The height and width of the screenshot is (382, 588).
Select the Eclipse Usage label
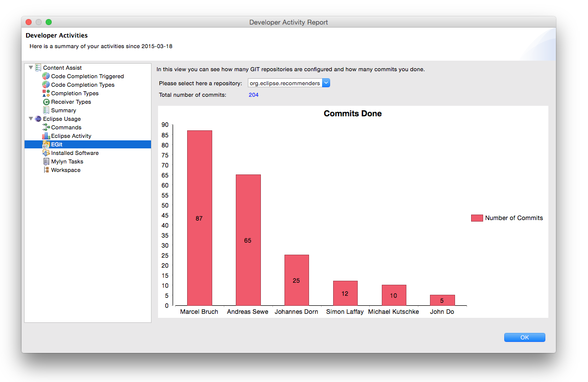pos(62,119)
